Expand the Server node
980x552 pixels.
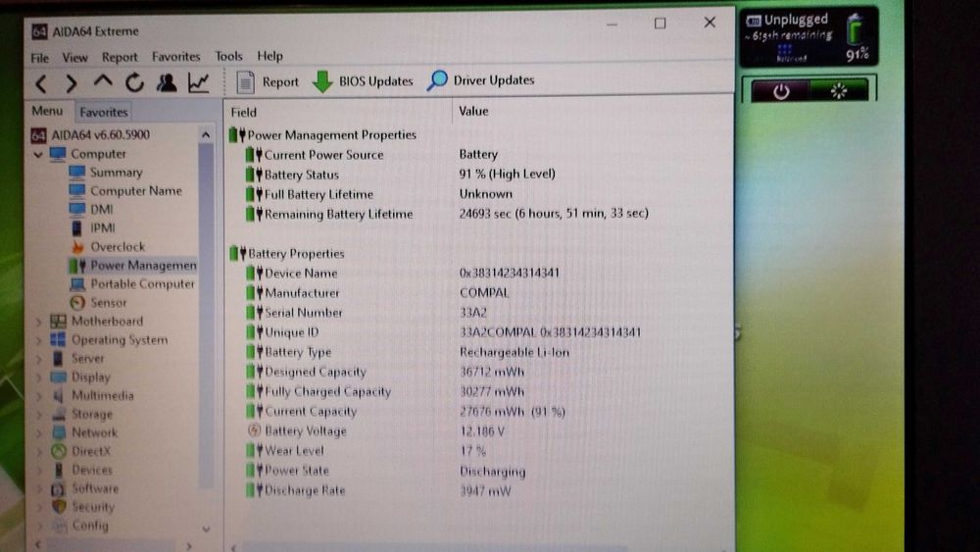(39, 359)
